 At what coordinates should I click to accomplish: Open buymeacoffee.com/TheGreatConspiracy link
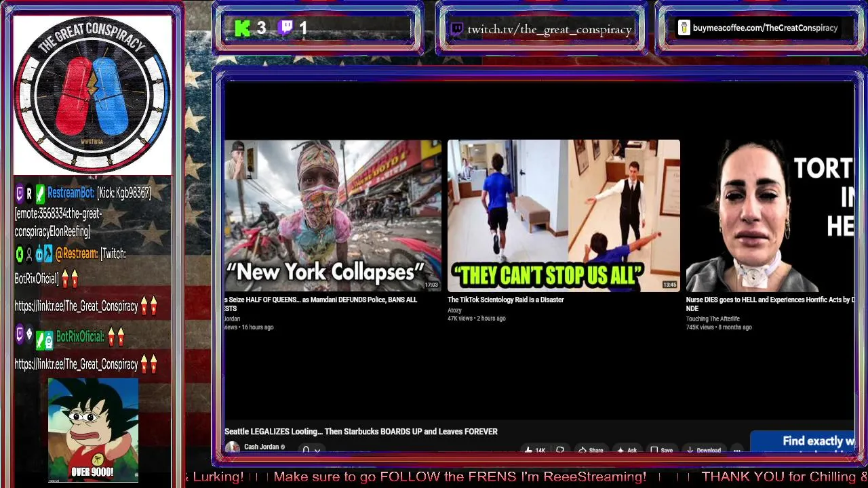(765, 28)
